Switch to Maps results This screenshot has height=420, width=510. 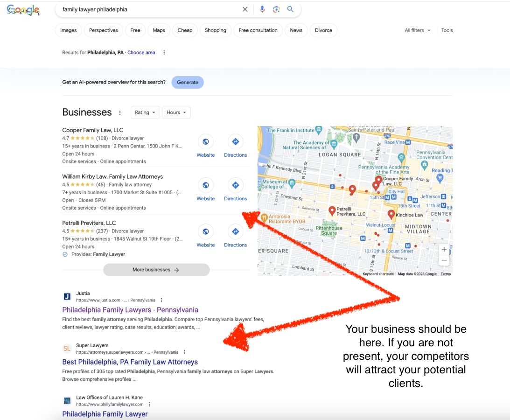coord(159,30)
